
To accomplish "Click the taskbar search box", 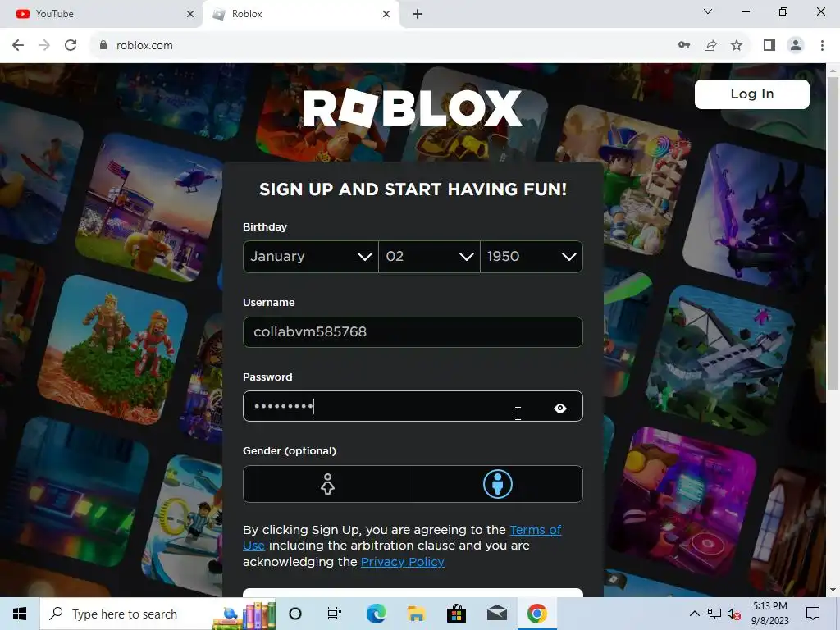I will click(x=158, y=614).
